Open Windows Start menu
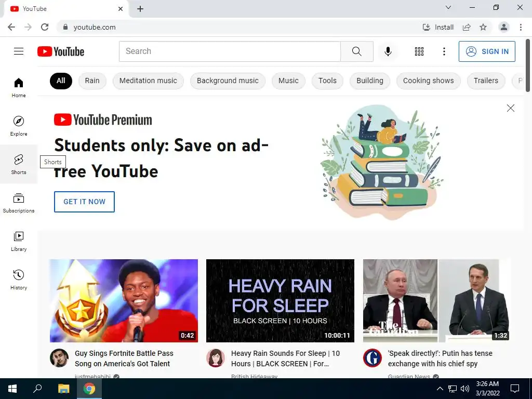This screenshot has height=399, width=532. point(12,389)
